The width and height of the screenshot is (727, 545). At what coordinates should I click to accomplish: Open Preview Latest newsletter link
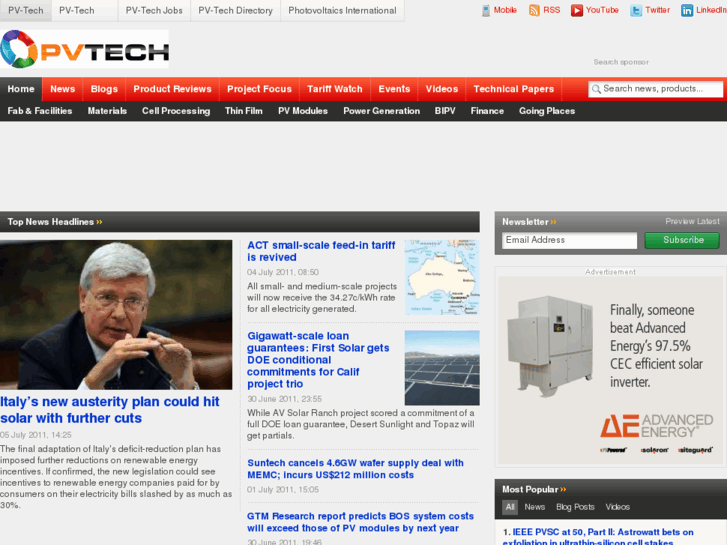coord(692,221)
